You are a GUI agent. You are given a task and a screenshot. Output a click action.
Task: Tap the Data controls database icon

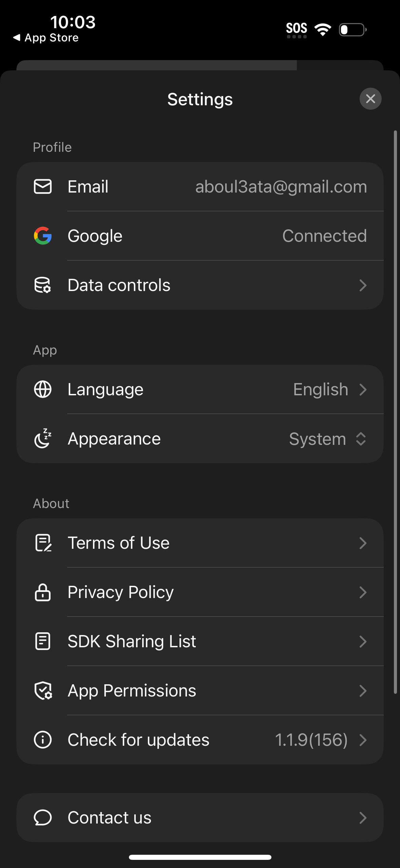[x=43, y=285]
